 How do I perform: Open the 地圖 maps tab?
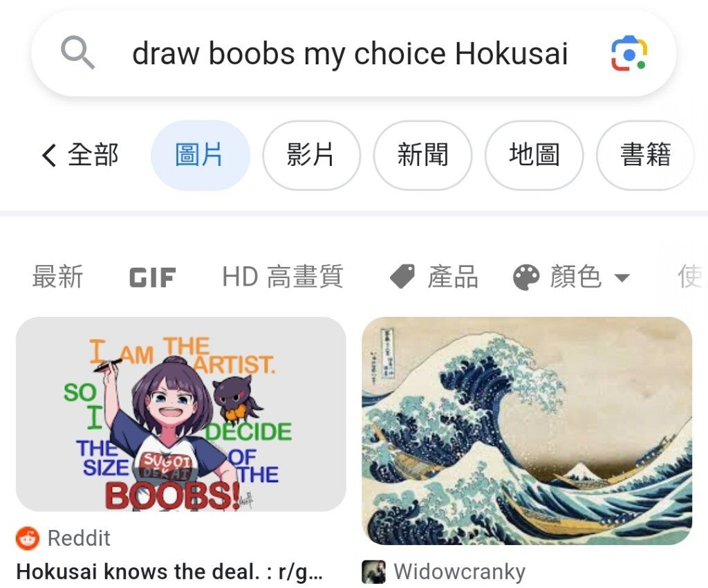[534, 156]
